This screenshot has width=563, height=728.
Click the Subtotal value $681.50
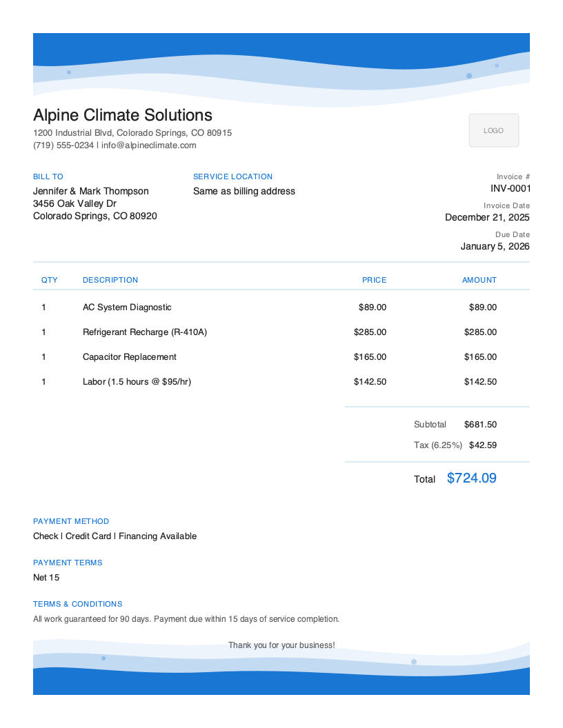click(x=480, y=424)
